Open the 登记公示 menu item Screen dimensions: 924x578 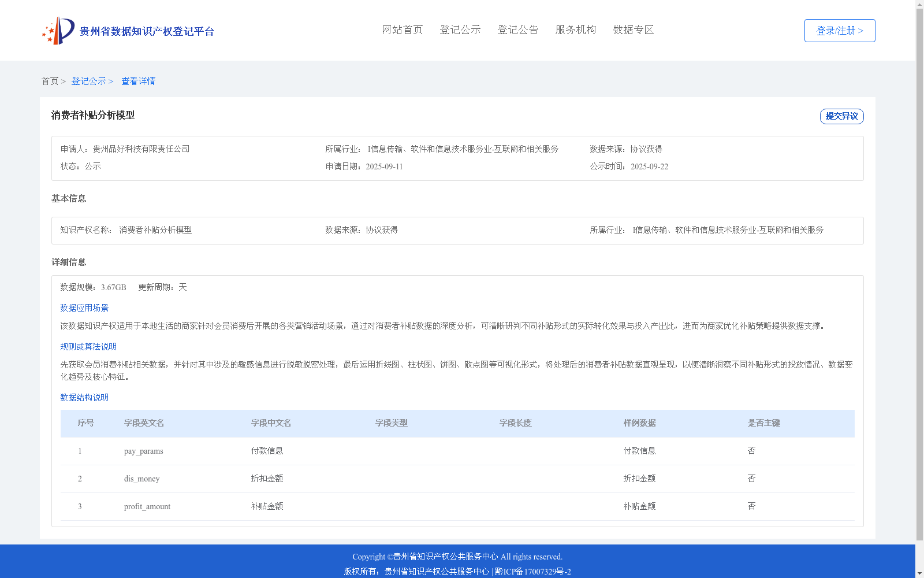tap(460, 29)
